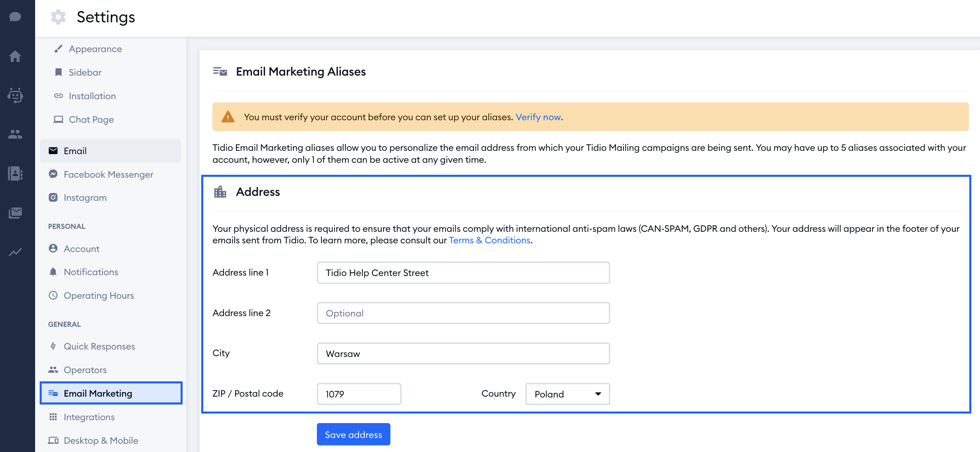Click the Facebook Messenger icon
The height and width of the screenshot is (452, 980).
tap(53, 174)
